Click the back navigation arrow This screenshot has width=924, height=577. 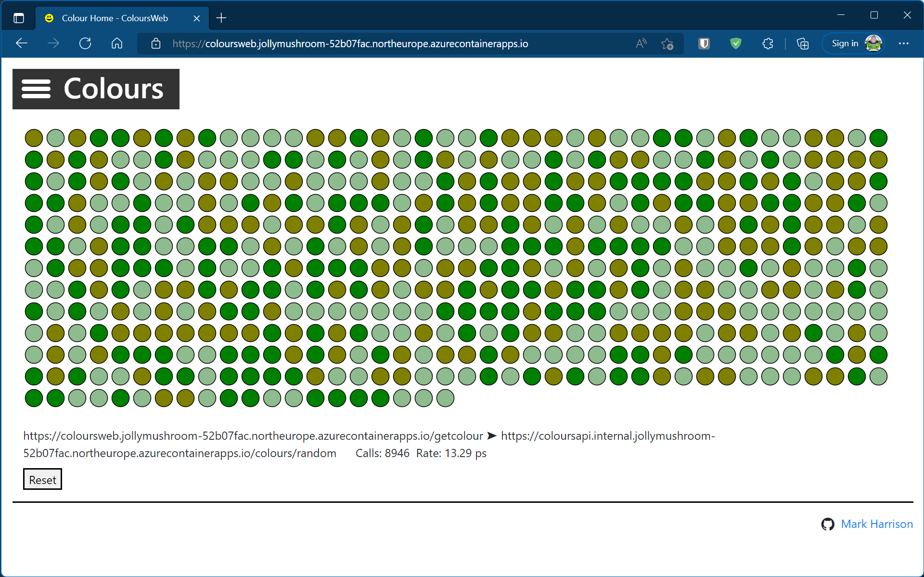click(22, 44)
